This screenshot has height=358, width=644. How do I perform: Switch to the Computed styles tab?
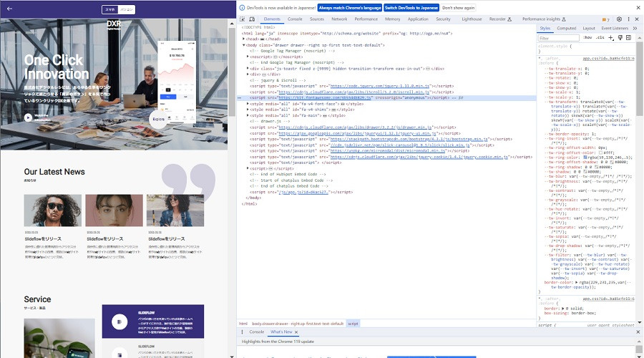click(567, 29)
